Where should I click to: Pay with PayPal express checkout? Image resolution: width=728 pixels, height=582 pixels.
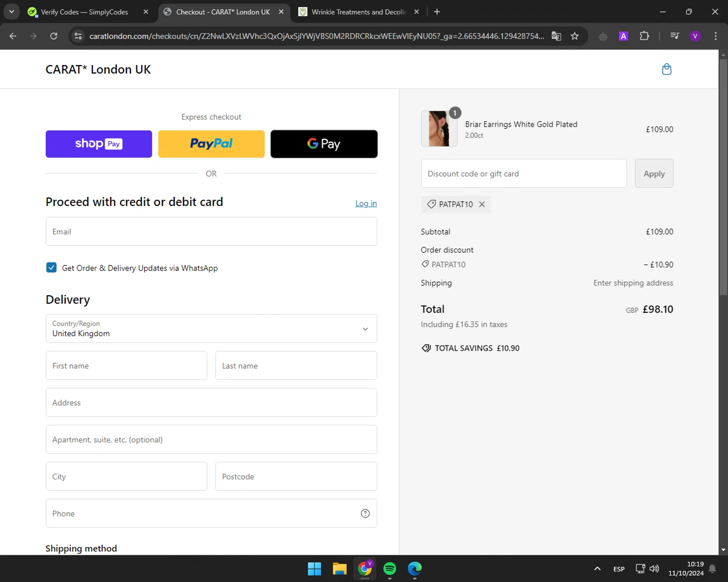pyautogui.click(x=211, y=144)
